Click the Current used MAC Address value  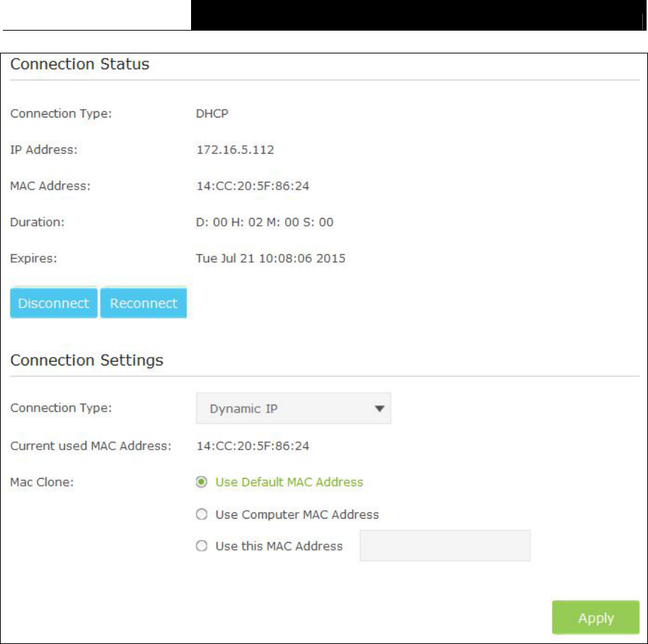click(252, 446)
